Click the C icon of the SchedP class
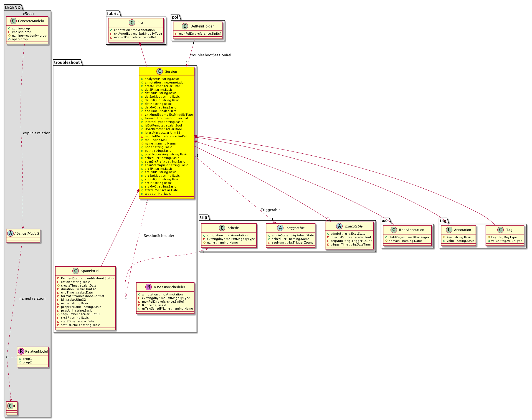 point(222,228)
